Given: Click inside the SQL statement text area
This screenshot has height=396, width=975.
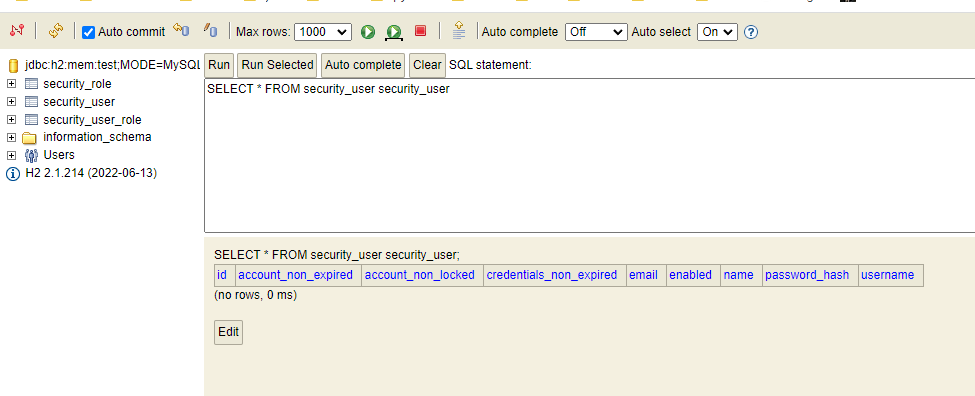Looking at the screenshot, I should pos(589,155).
